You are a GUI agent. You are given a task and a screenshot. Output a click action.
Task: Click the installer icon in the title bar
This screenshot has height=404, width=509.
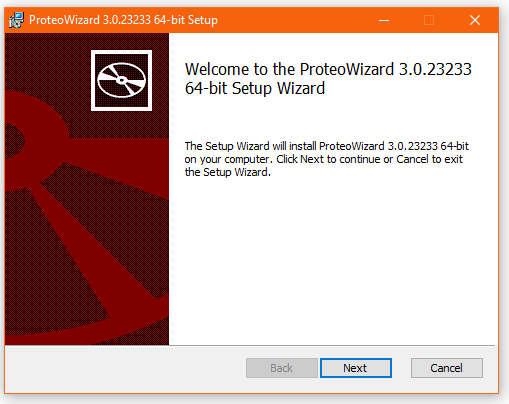tap(16, 20)
